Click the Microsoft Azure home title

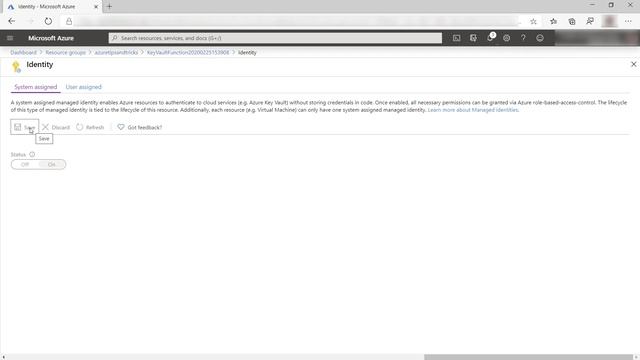pos(51,38)
